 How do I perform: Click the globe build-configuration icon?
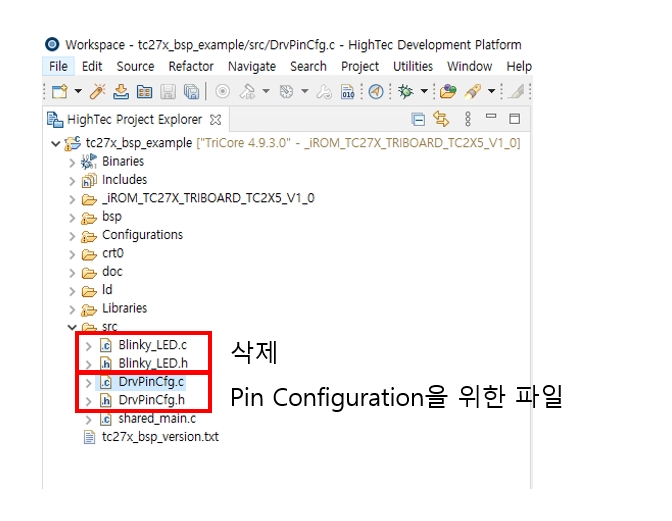tap(286, 91)
